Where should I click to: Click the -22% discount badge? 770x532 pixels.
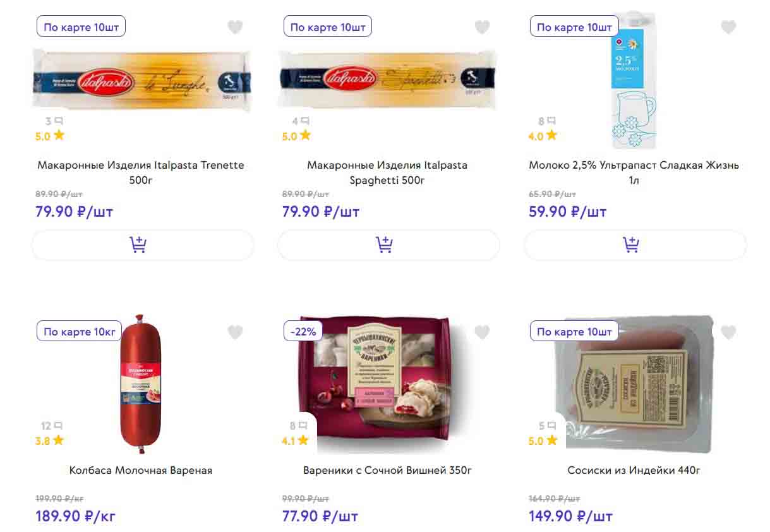[303, 331]
